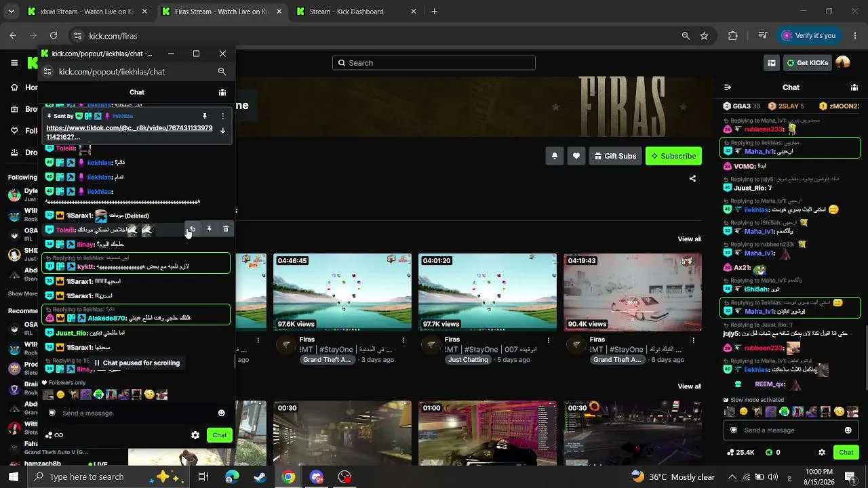
Task: Subscribe to the Firas channel
Action: (x=673, y=156)
